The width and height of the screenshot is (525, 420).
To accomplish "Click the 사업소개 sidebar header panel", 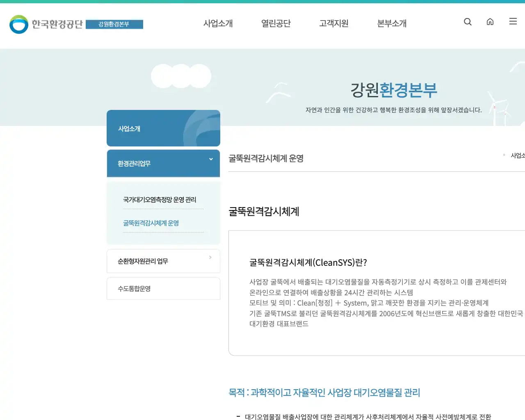I will [163, 128].
